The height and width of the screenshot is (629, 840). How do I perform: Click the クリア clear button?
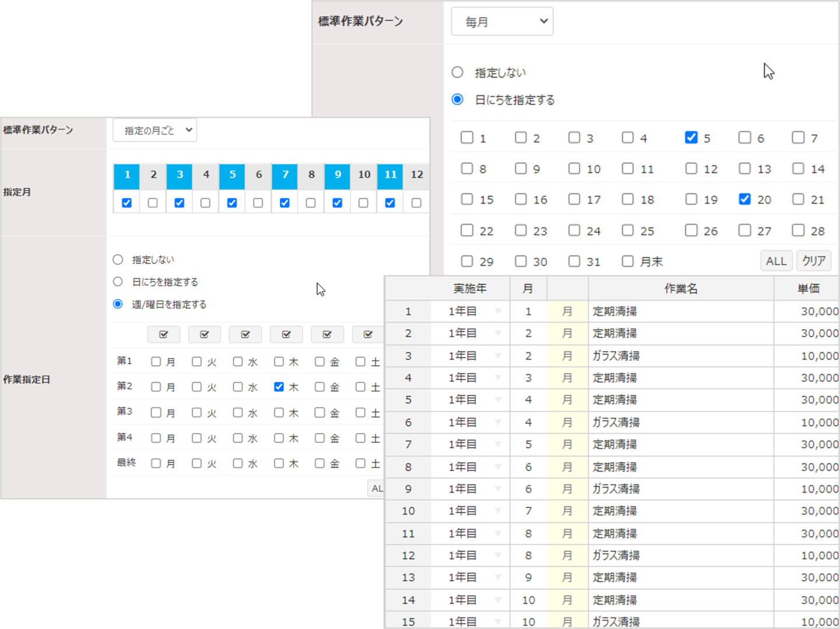[x=814, y=261]
